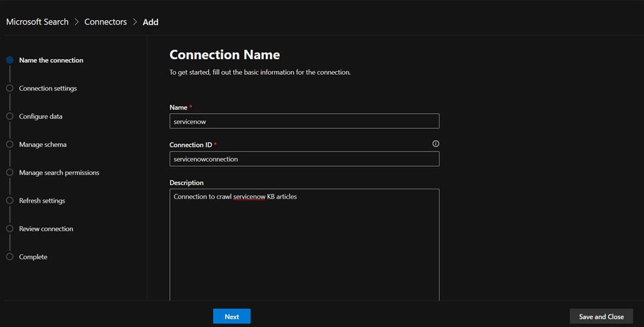Viewport: 644px width, 327px height.
Task: Focus the Name input field
Action: 304,121
